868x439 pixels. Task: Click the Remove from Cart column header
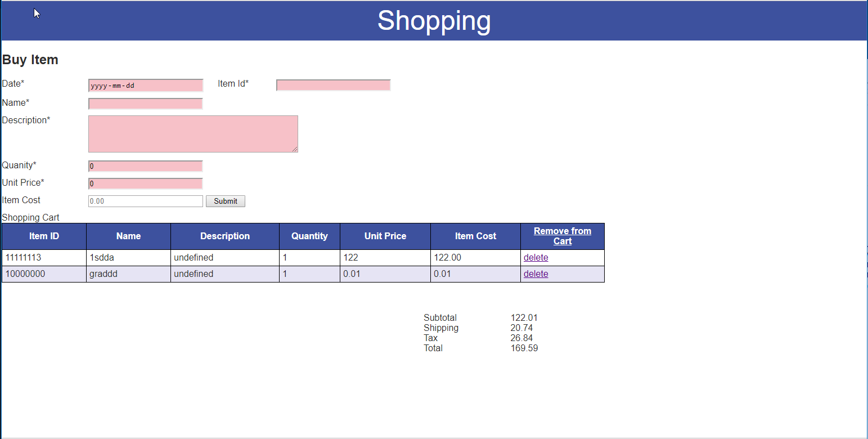[x=562, y=236]
